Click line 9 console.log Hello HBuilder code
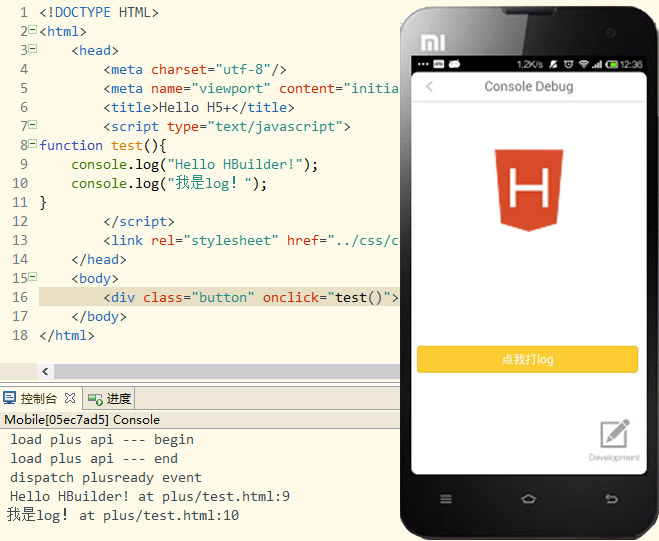The height and width of the screenshot is (541, 659). click(195, 165)
